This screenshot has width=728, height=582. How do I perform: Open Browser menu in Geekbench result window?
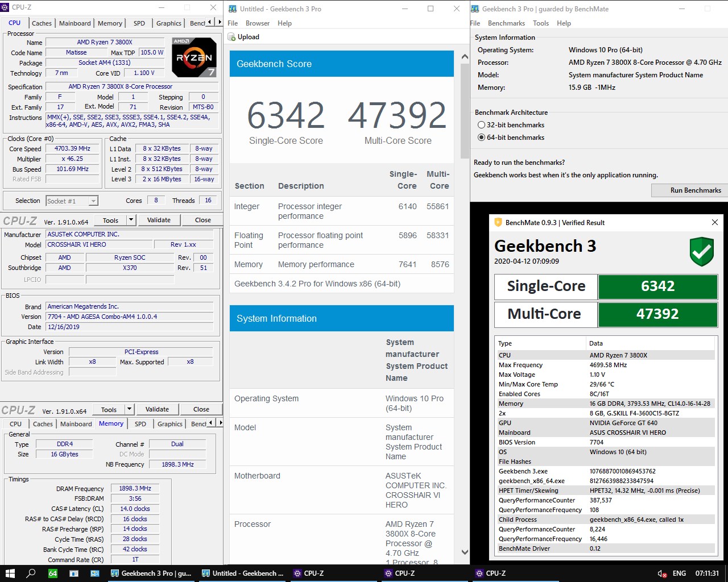coord(258,23)
